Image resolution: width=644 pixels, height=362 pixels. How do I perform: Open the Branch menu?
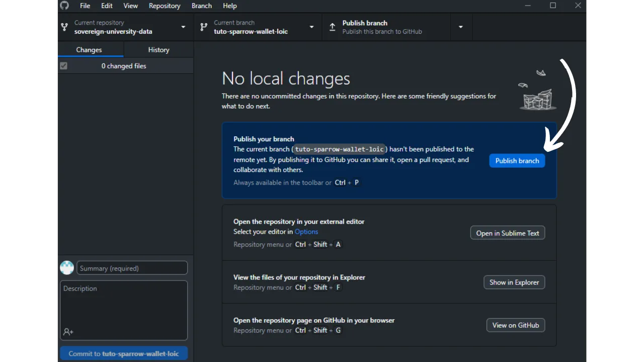(x=201, y=6)
